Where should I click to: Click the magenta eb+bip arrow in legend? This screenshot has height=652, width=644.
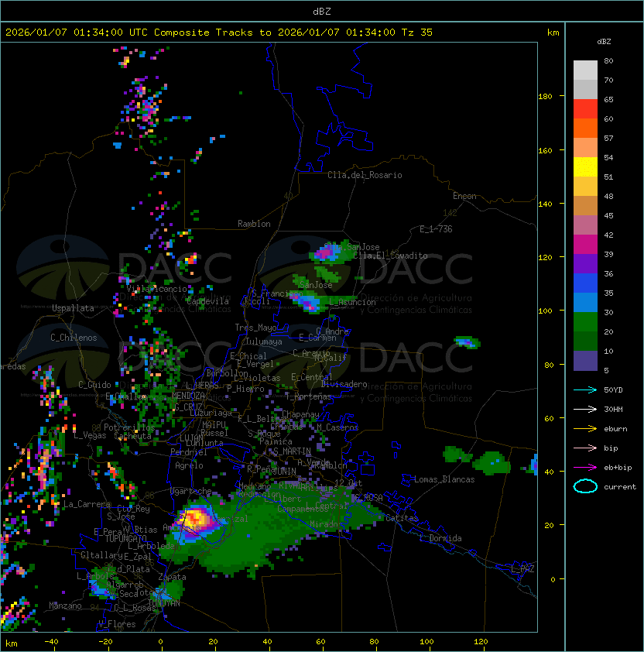point(585,468)
